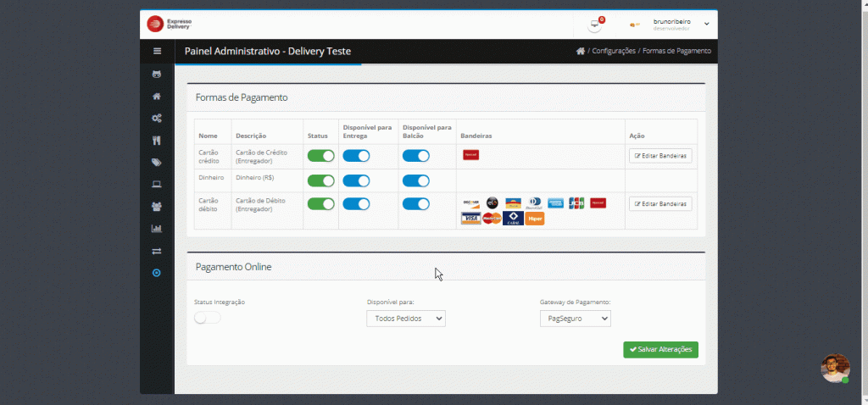Open the Todos Pedidos dropdown
The height and width of the screenshot is (405, 868).
click(406, 319)
